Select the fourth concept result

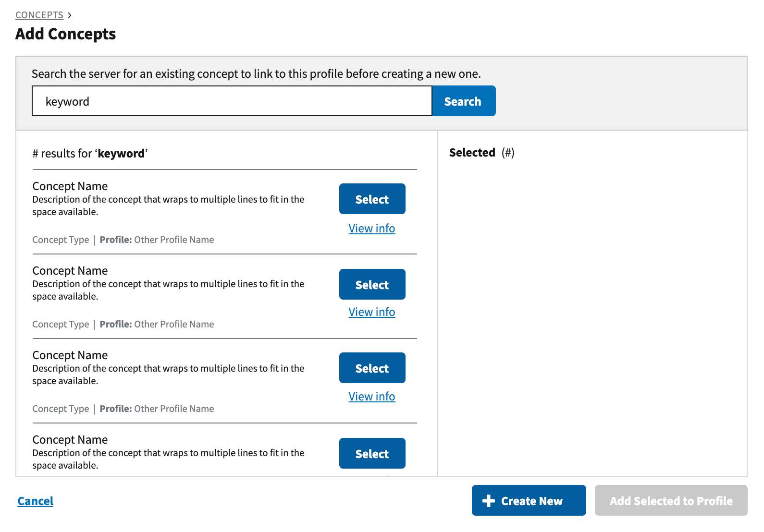click(372, 454)
